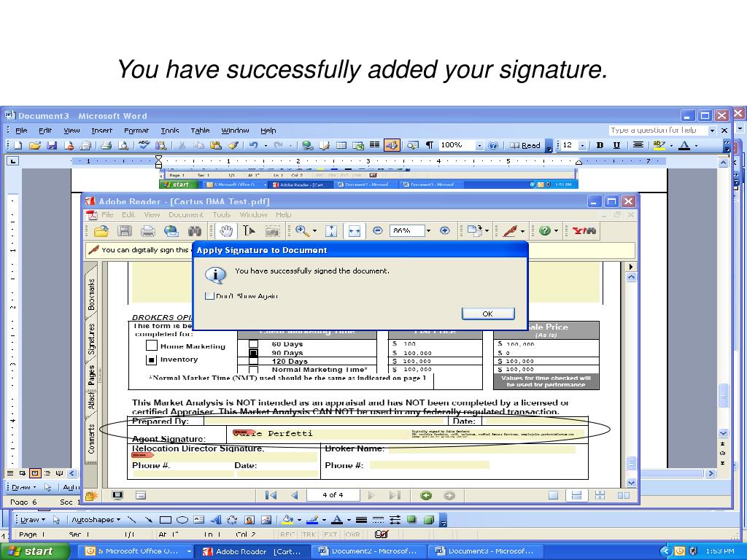
Task: Select the Hand tool in Adobe Reader
Action: click(x=226, y=231)
